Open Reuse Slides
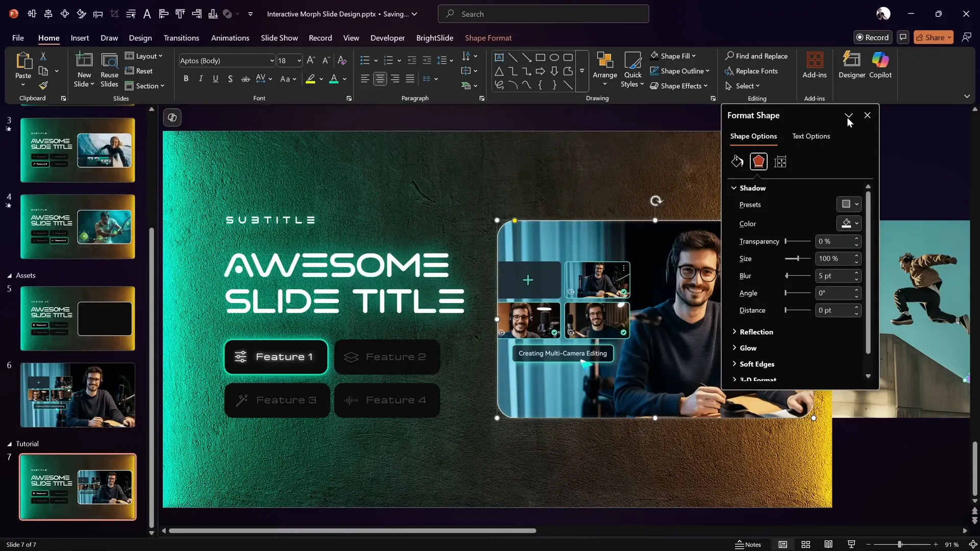The width and height of the screenshot is (980, 551). click(x=109, y=69)
